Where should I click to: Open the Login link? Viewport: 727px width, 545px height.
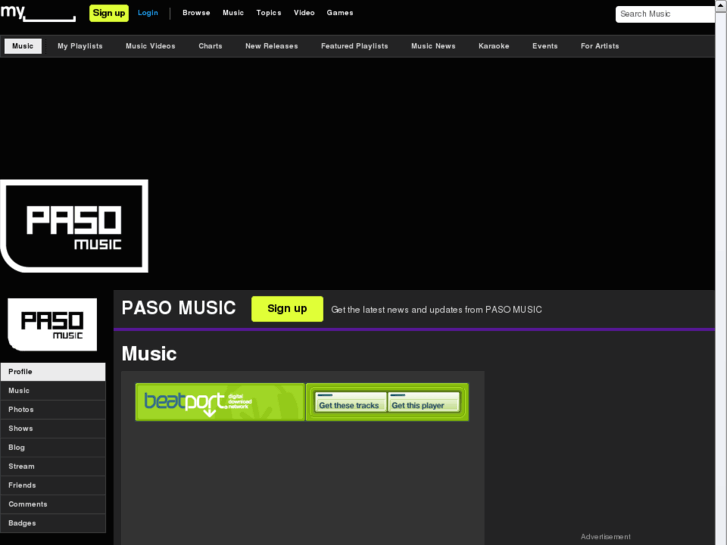click(x=148, y=13)
